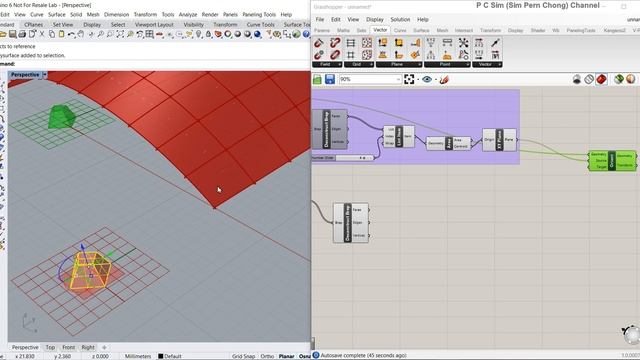Screen dimensions: 640x360
Task: Click the Copy icon in Rhino toolbar
Action: tap(52, 34)
